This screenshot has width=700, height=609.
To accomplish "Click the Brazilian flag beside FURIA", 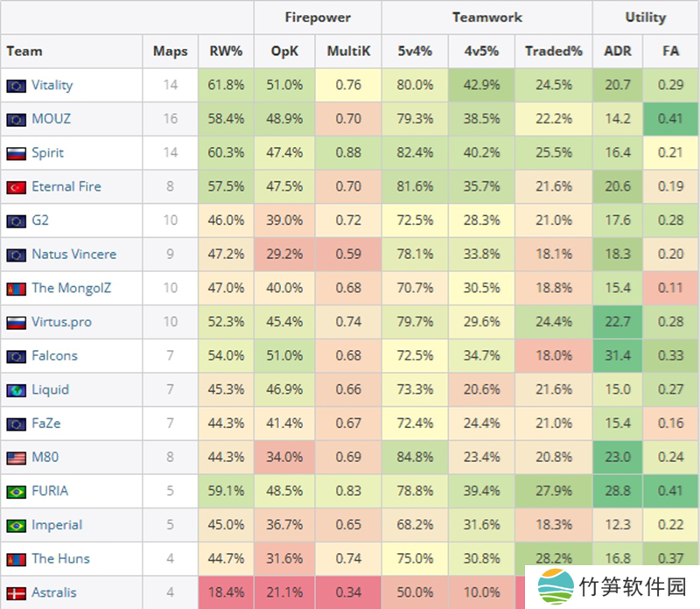I will point(16,492).
